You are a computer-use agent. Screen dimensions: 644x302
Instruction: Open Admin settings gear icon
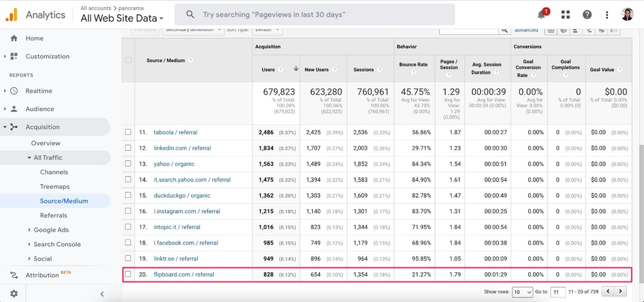(14, 293)
